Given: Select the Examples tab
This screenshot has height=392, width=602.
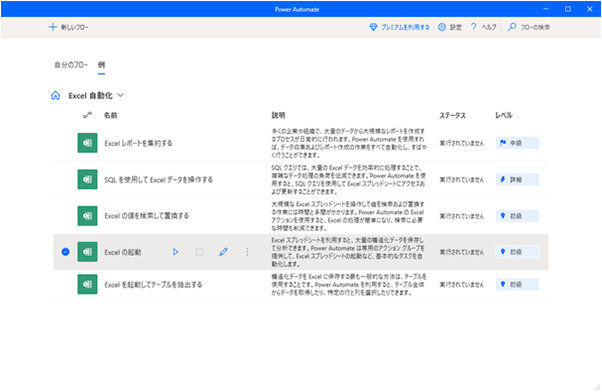Looking at the screenshot, I should 101,65.
